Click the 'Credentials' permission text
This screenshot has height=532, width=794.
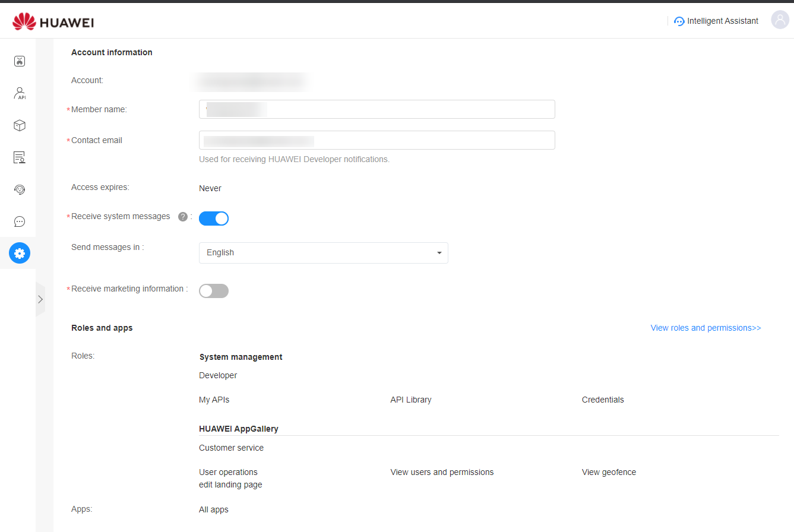(x=603, y=400)
